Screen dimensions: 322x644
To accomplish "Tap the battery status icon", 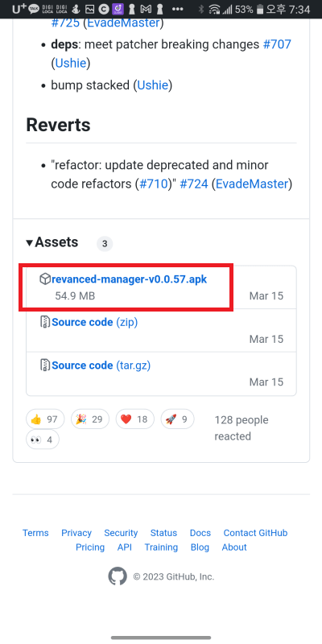I will click(x=259, y=9).
